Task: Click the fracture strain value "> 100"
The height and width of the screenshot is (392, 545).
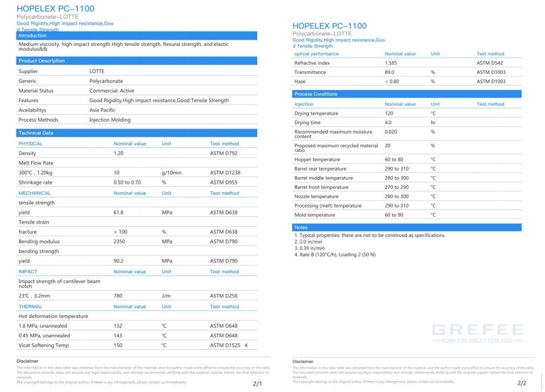Action: pos(121,232)
